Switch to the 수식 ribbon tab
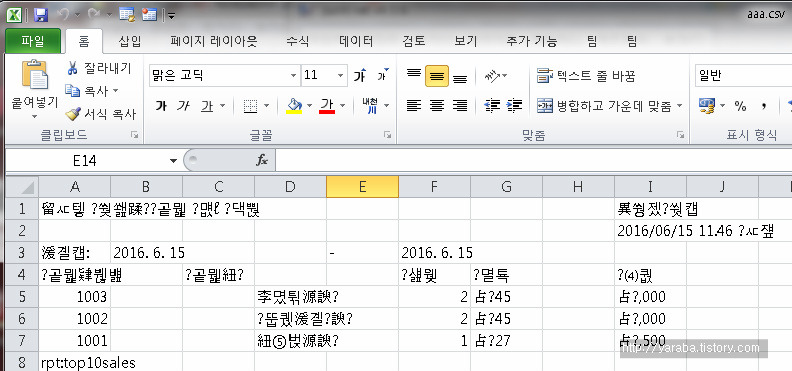 pyautogui.click(x=298, y=41)
